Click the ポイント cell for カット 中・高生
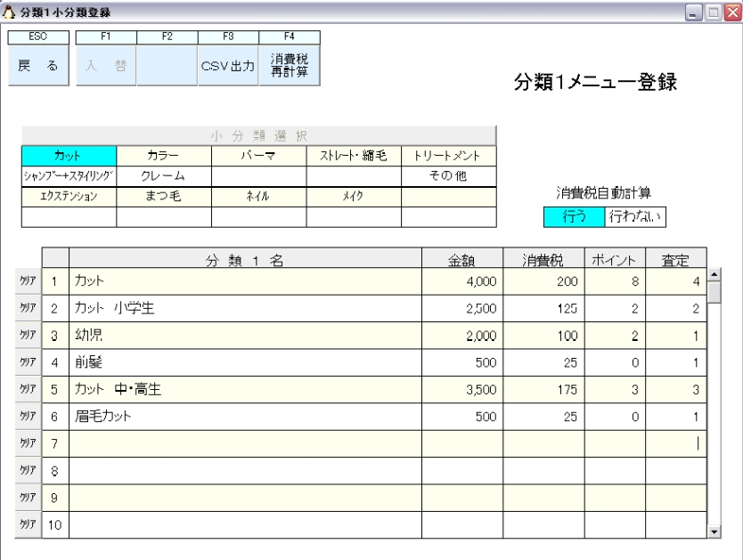The height and width of the screenshot is (560, 743). [x=615, y=389]
